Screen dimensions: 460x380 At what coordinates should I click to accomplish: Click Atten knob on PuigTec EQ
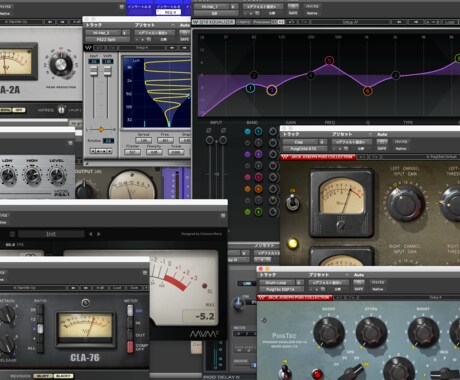pyautogui.click(x=371, y=333)
